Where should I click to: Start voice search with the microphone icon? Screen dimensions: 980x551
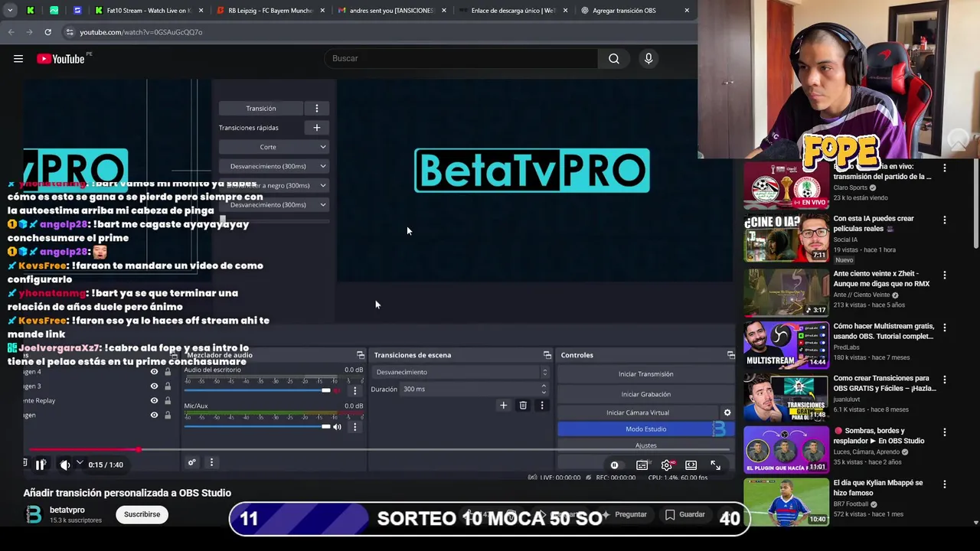tap(648, 59)
